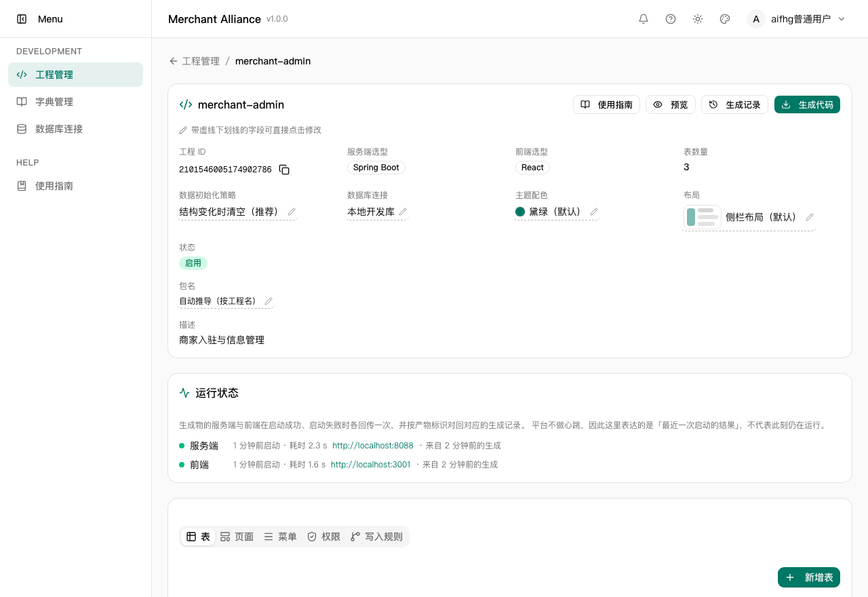Edit 布局 via its pencil icon
The width and height of the screenshot is (868, 597).
pos(809,217)
